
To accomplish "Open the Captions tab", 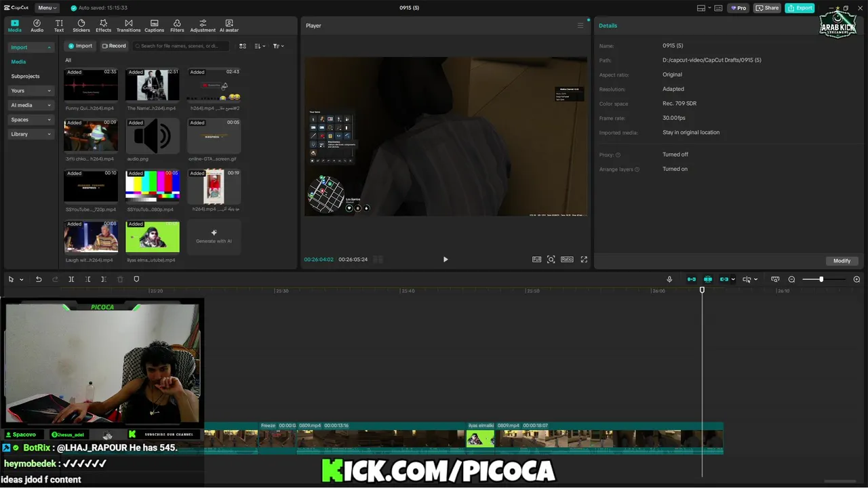I will click(x=154, y=26).
